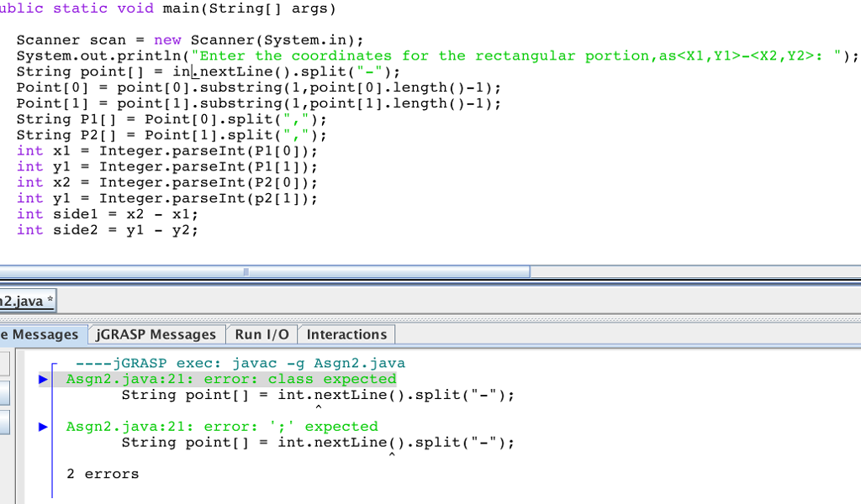Viewport: 861px width, 504px height.
Task: Select the highlighted 'class expected' error message
Action: point(230,379)
